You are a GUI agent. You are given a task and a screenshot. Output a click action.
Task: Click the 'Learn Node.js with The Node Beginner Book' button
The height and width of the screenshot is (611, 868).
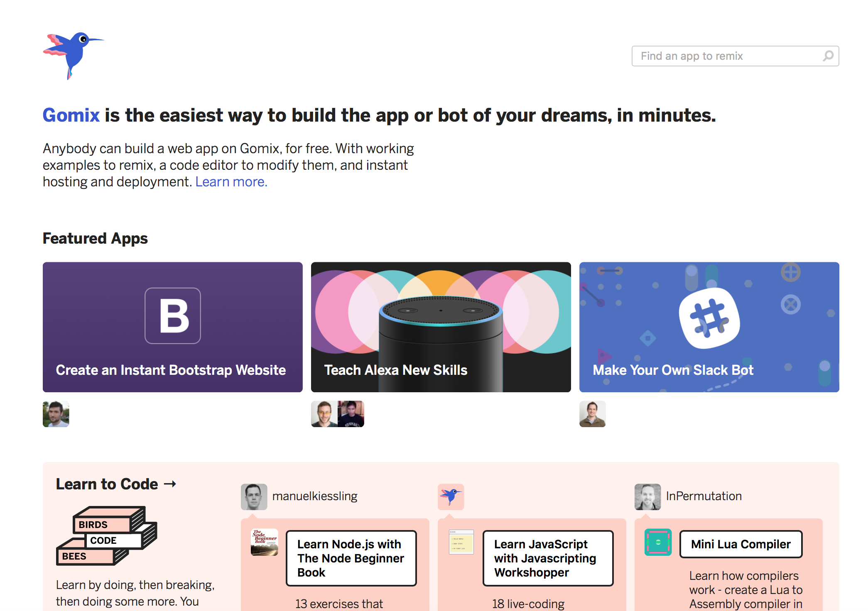[351, 558]
